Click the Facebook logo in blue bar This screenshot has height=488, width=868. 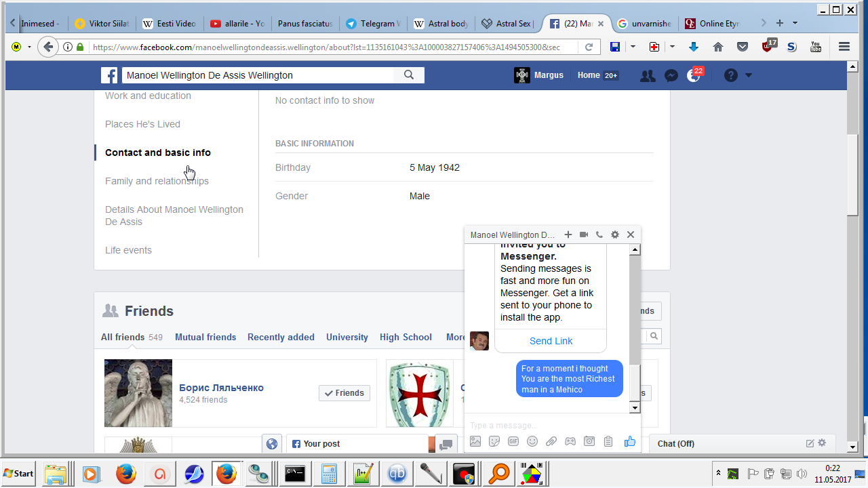click(108, 75)
